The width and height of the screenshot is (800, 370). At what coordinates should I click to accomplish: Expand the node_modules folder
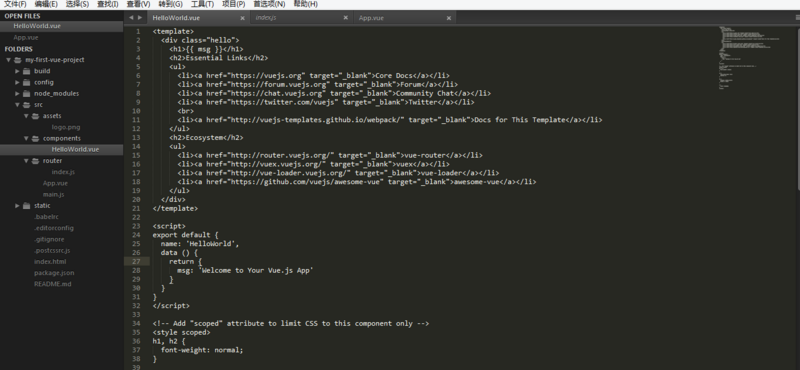(17, 93)
